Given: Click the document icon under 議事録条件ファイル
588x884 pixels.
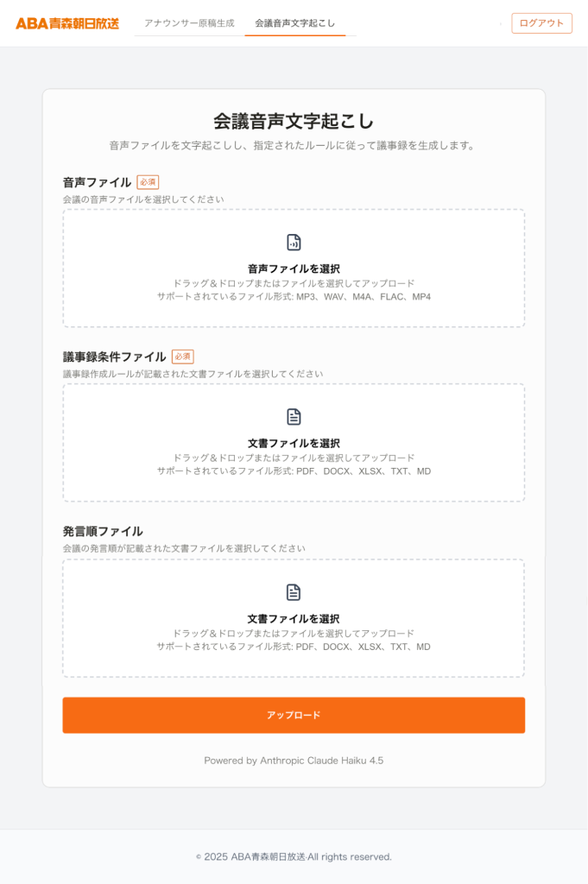Looking at the screenshot, I should [294, 417].
